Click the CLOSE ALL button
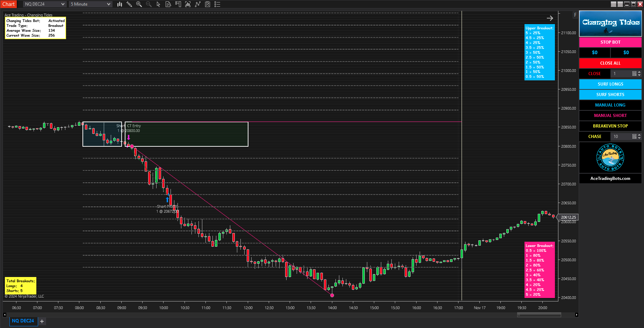Image resolution: width=644 pixels, height=328 pixels. pyautogui.click(x=610, y=63)
